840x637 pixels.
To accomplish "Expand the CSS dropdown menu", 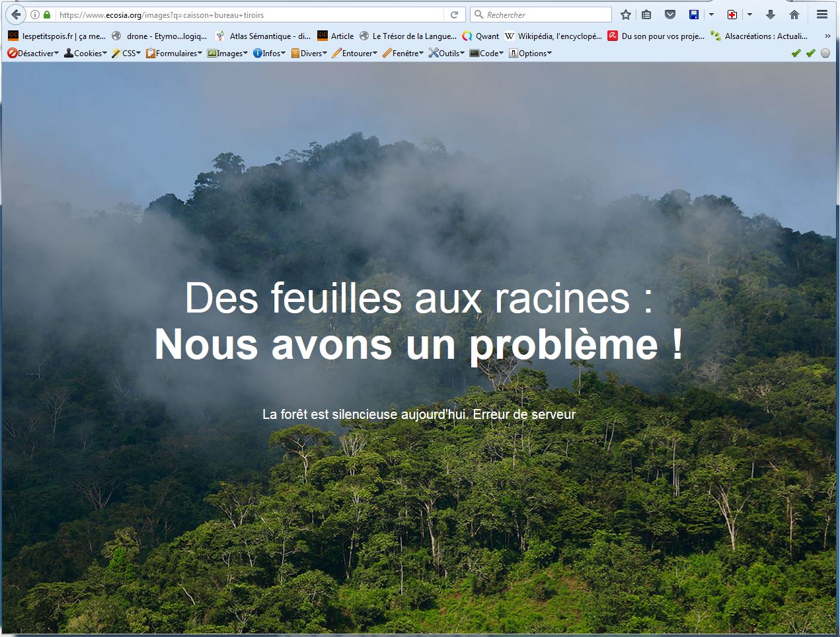I will tap(126, 54).
